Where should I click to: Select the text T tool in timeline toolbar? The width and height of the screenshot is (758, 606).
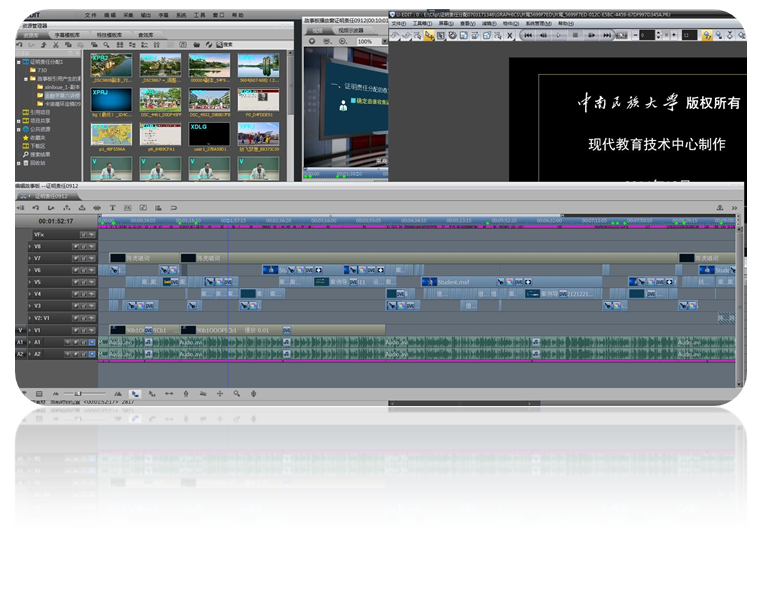pyautogui.click(x=113, y=207)
